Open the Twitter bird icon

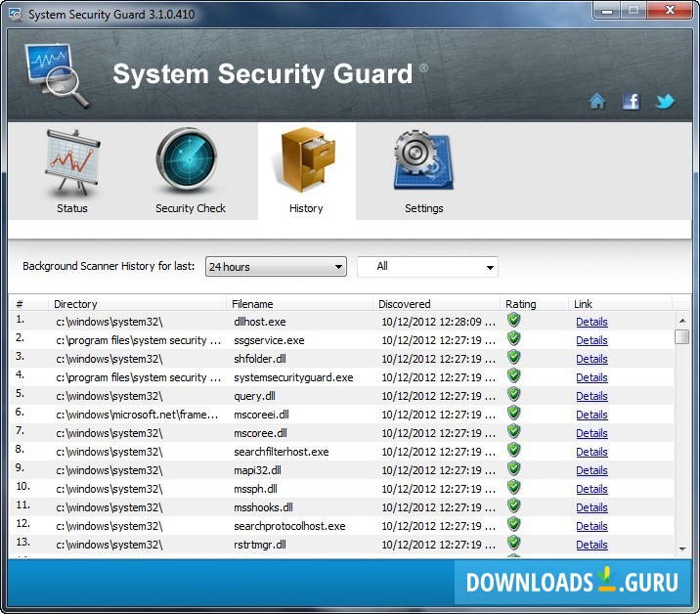point(664,102)
